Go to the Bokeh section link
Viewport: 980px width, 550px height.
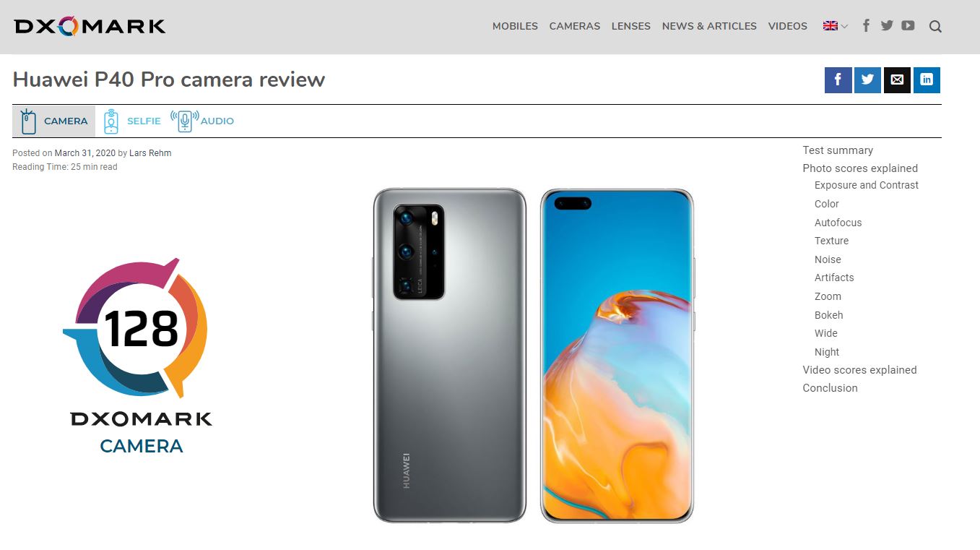[x=828, y=315]
